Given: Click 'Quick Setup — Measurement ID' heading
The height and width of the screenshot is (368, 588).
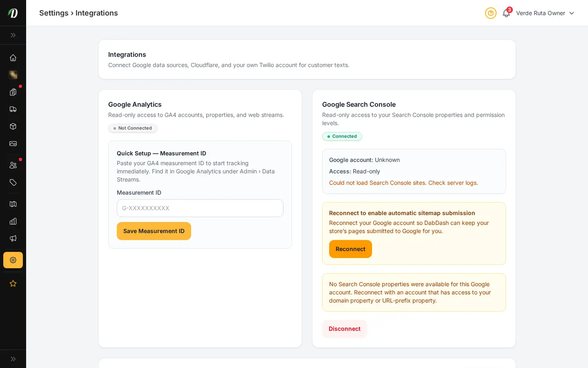Looking at the screenshot, I should 161,153.
